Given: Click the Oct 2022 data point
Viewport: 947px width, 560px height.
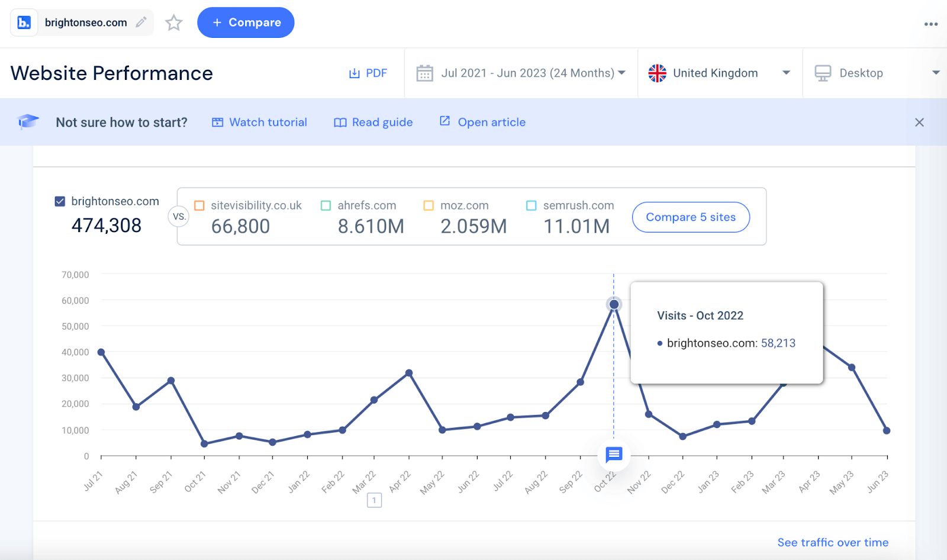Looking at the screenshot, I should click(614, 304).
